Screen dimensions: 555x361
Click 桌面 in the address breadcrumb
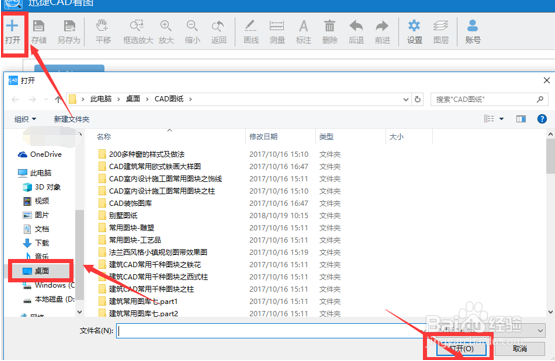pyautogui.click(x=133, y=99)
